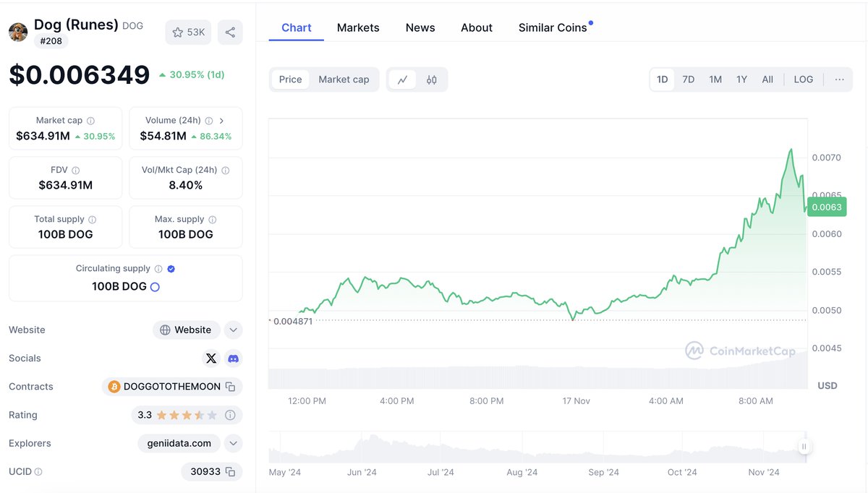Viewport: 868px width, 493px height.
Task: Select the 1Y time range
Action: pos(741,80)
